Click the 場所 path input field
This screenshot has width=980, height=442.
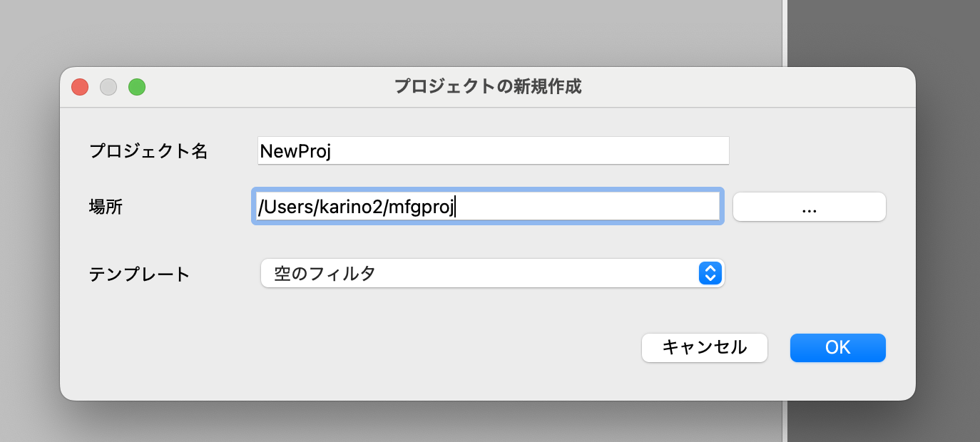tap(487, 206)
